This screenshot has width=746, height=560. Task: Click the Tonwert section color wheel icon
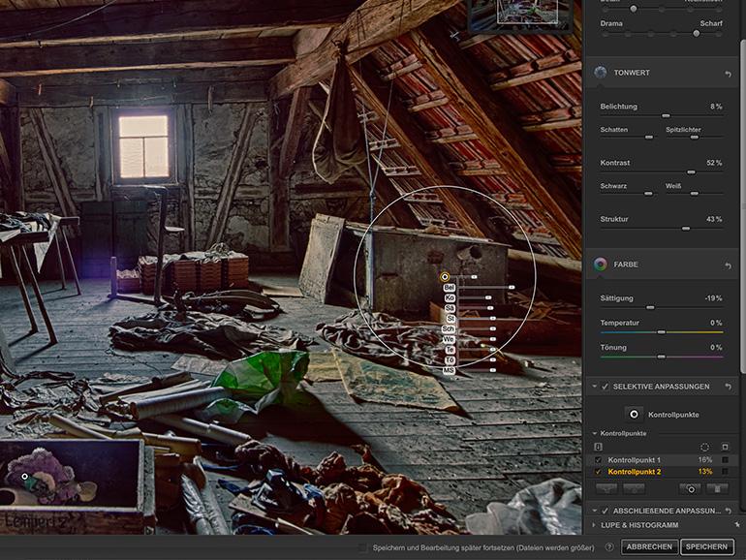(600, 73)
